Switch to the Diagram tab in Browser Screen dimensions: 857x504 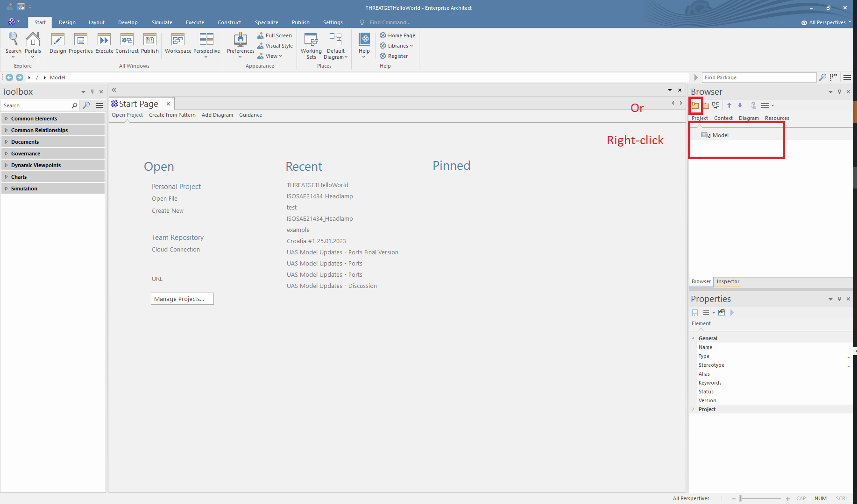tap(749, 118)
